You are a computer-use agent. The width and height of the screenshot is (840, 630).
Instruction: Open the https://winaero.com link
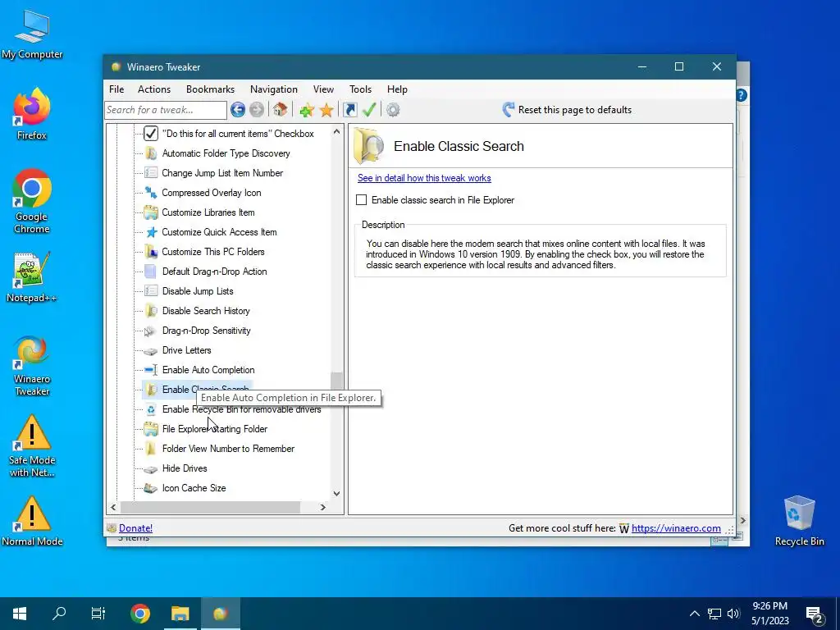click(x=676, y=528)
